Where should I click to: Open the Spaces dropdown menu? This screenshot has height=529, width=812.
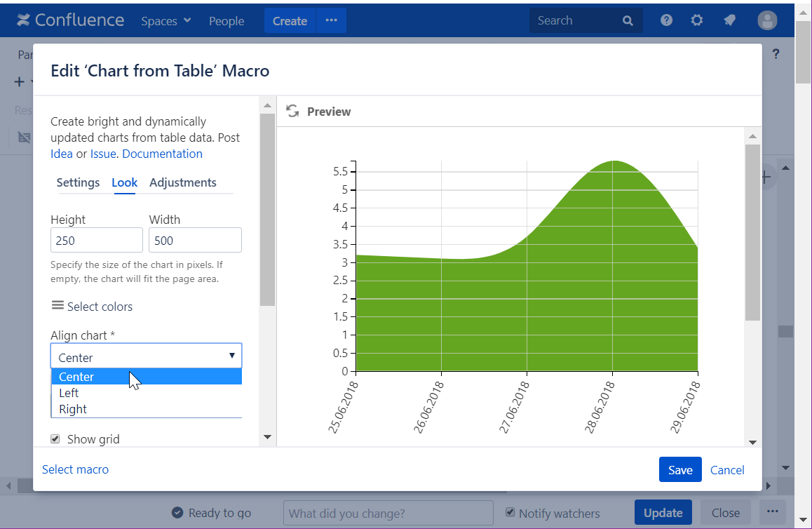(166, 21)
